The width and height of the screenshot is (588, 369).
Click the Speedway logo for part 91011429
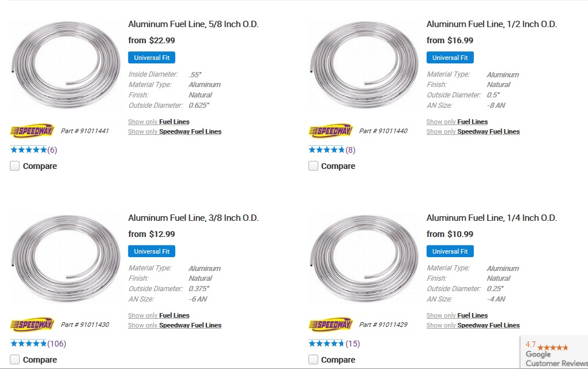click(330, 325)
